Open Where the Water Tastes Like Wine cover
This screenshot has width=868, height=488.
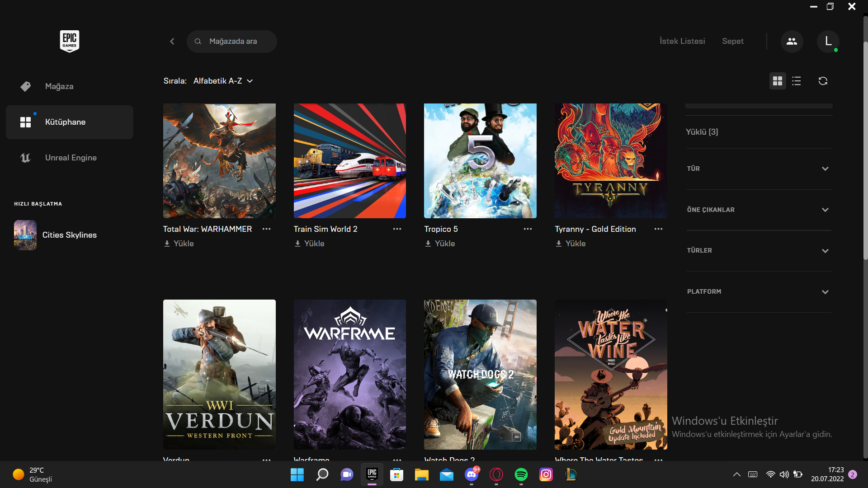pyautogui.click(x=611, y=375)
